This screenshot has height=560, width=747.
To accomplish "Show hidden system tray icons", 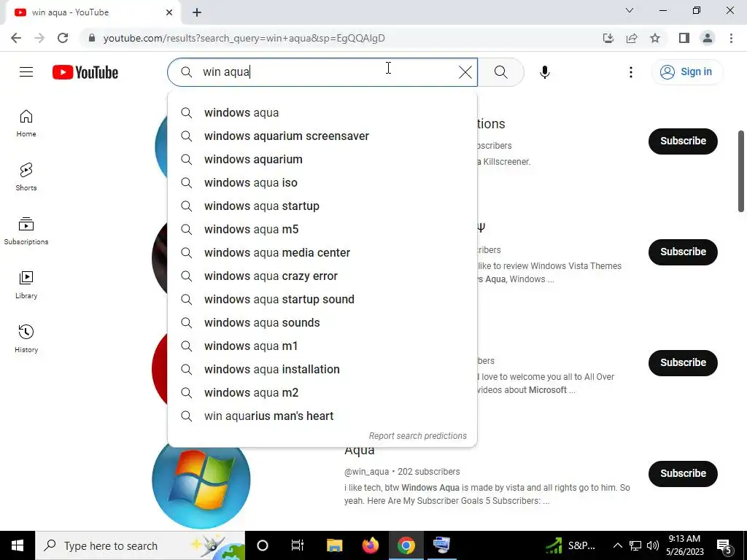I will (x=617, y=545).
